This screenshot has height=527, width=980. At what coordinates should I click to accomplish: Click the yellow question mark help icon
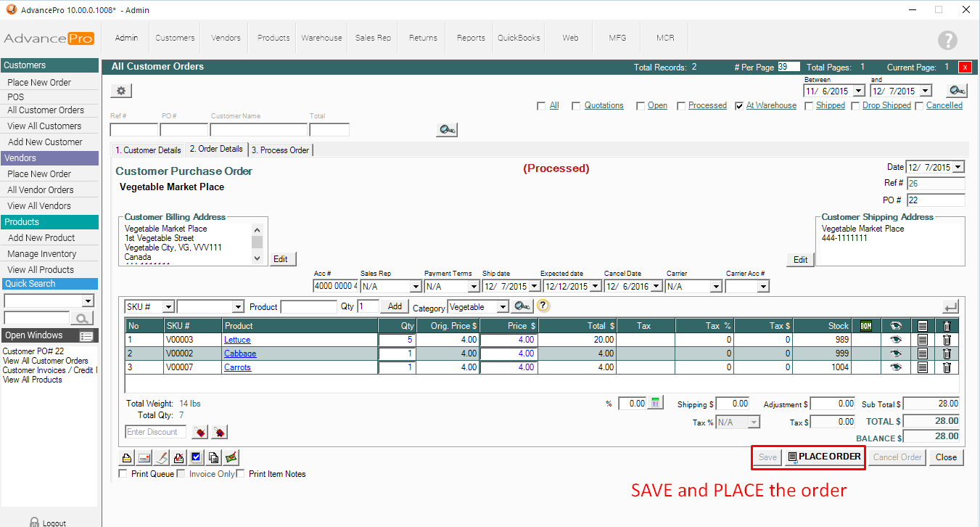tap(543, 307)
